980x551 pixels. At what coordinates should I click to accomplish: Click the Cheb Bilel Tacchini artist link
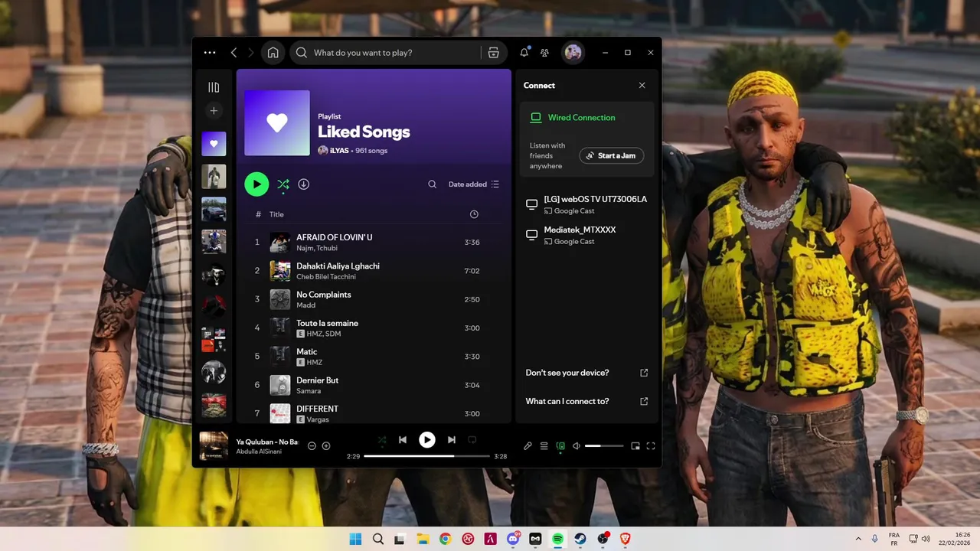tap(325, 277)
